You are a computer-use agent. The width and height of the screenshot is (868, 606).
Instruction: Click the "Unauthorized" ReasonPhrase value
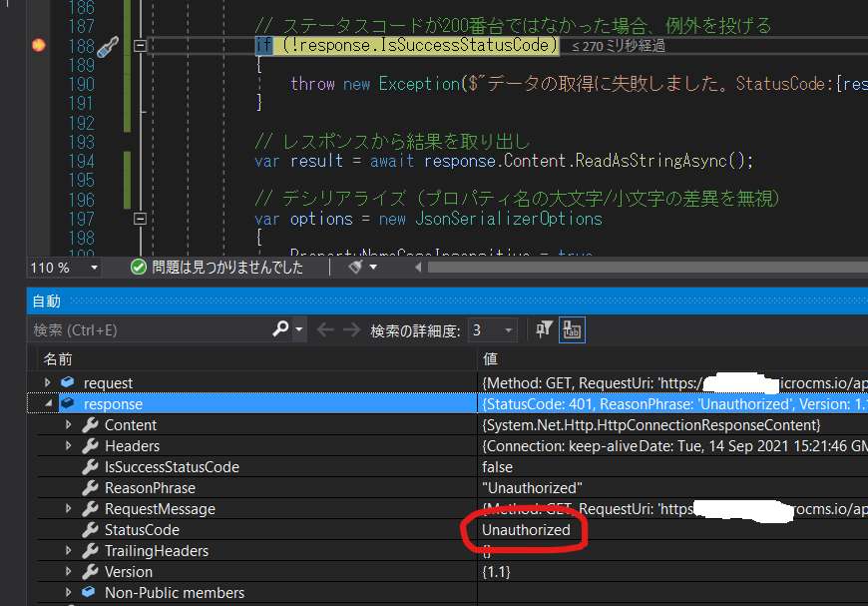[532, 488]
